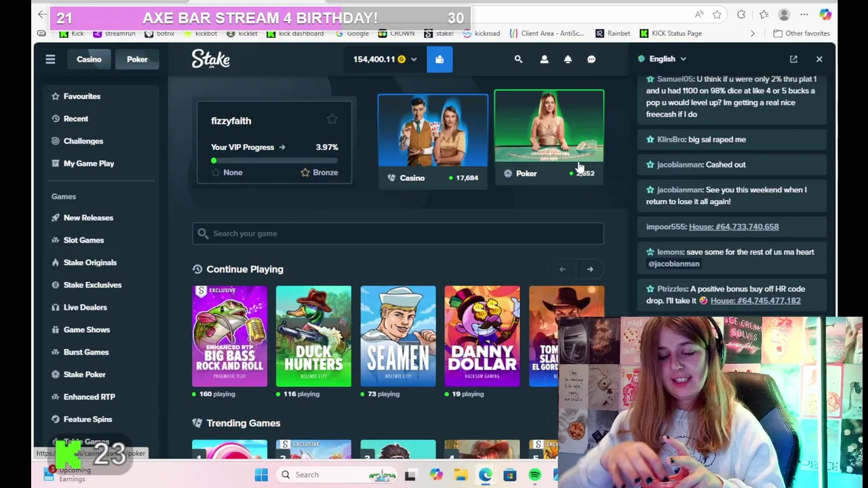Screen dimensions: 868x488
Task: Open the notifications bell
Action: pyautogui.click(x=568, y=60)
